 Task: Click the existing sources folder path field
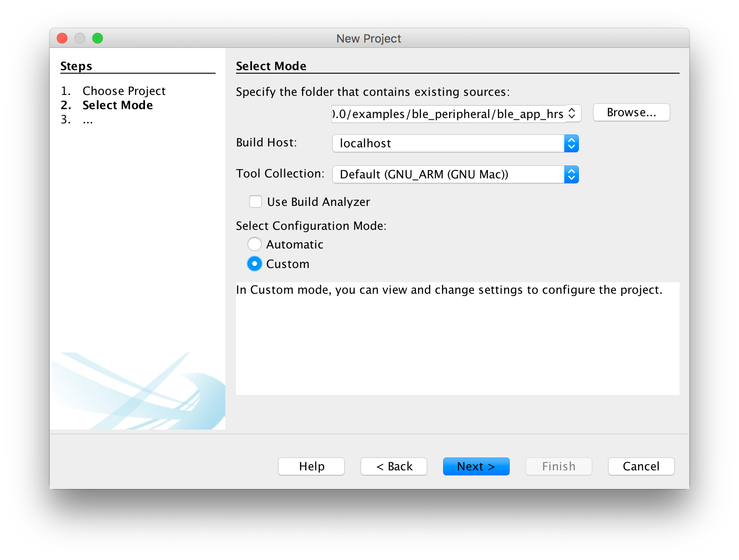448,114
